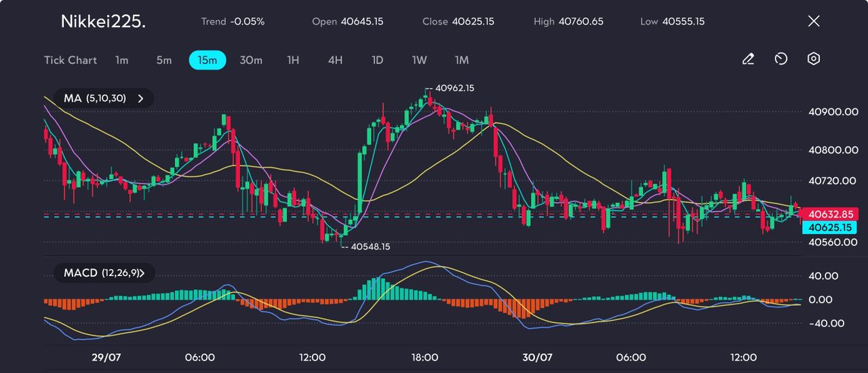The image size is (868, 373).
Task: Close the Nikkei225 chart panel
Action: [814, 21]
